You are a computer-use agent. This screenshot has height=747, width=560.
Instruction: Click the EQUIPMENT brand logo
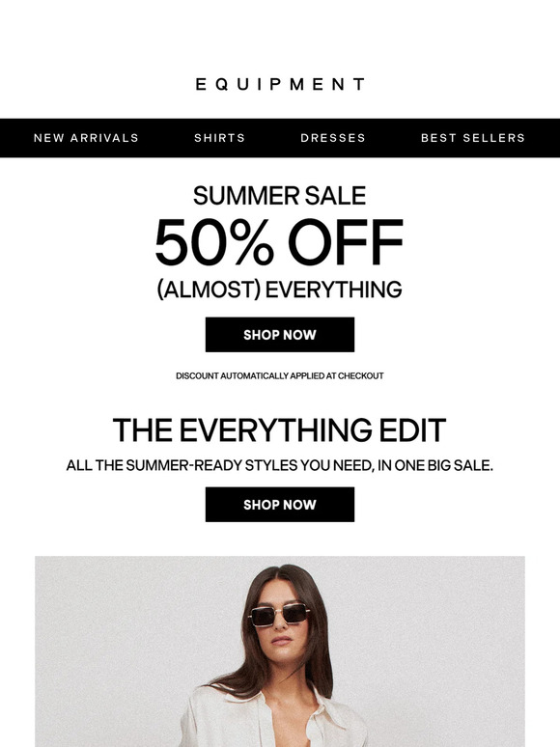click(x=280, y=84)
